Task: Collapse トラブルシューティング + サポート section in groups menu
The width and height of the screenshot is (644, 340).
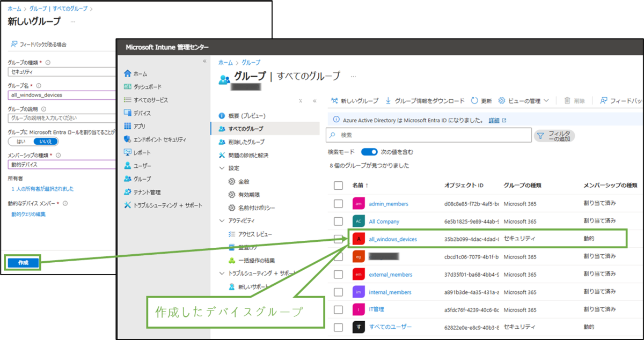Action: click(223, 273)
